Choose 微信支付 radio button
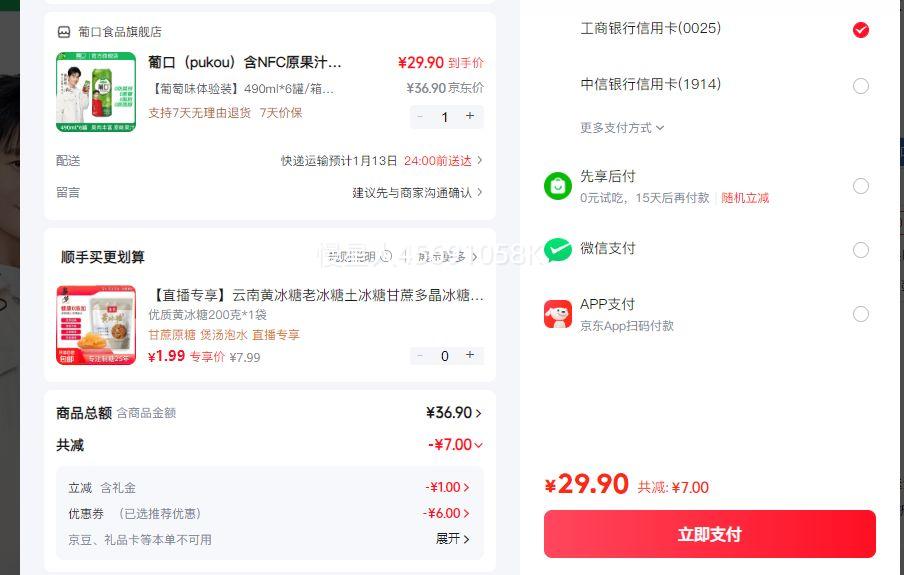Viewport: 904px width, 575px height. [861, 250]
